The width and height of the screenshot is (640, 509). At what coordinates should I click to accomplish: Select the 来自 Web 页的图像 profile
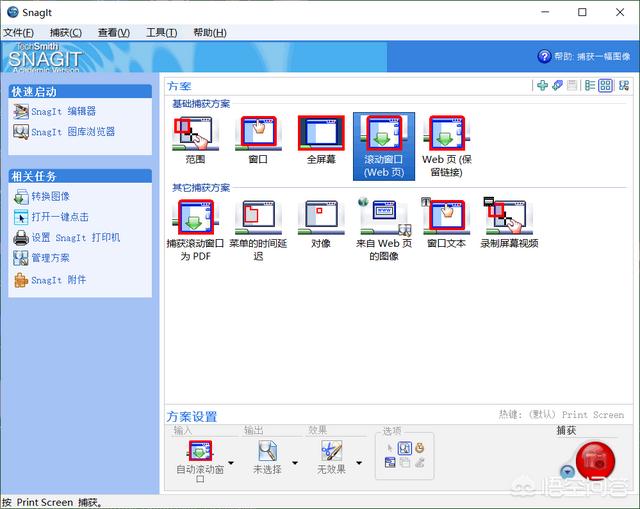pos(384,230)
